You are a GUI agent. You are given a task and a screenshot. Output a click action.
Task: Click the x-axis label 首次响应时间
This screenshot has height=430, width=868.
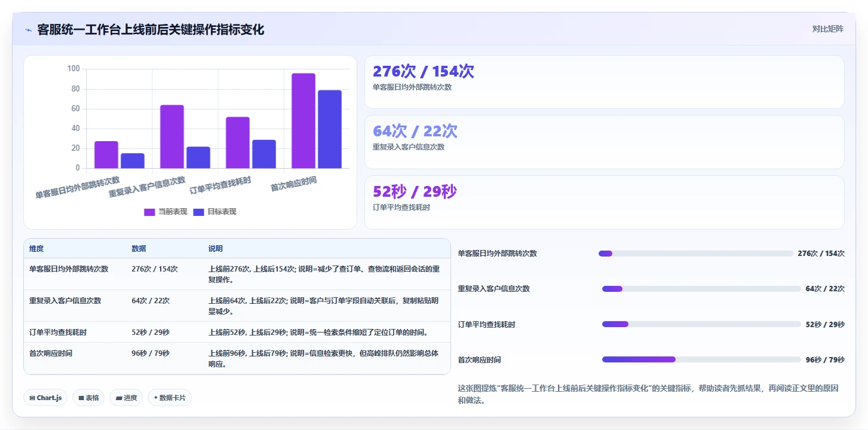point(293,184)
